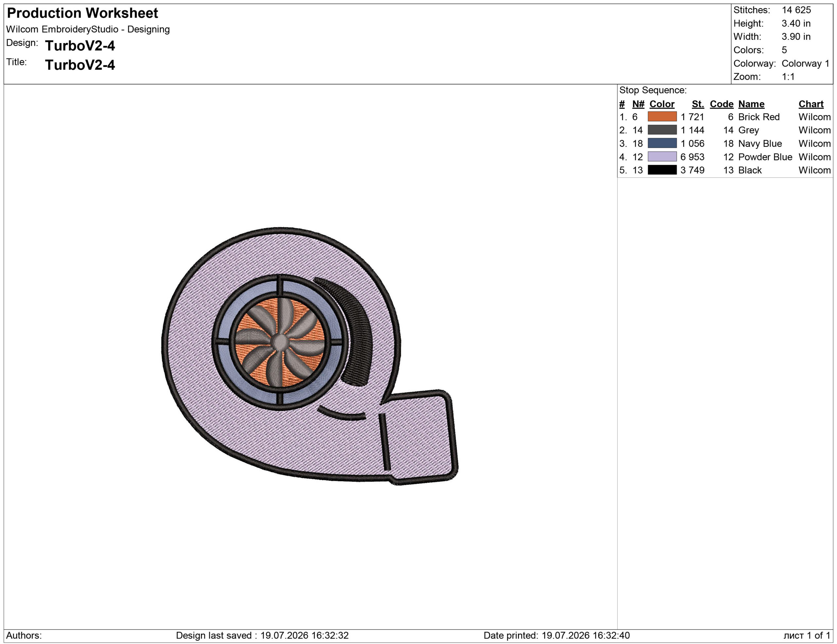Click the Stitches value '14 625'
This screenshot has width=837, height=644.
[796, 10]
